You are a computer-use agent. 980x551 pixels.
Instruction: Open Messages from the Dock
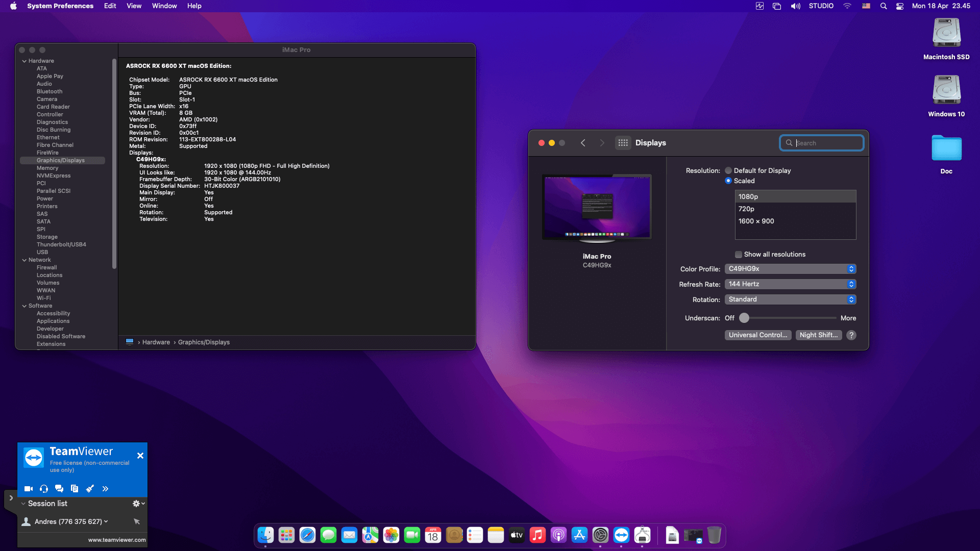point(328,535)
